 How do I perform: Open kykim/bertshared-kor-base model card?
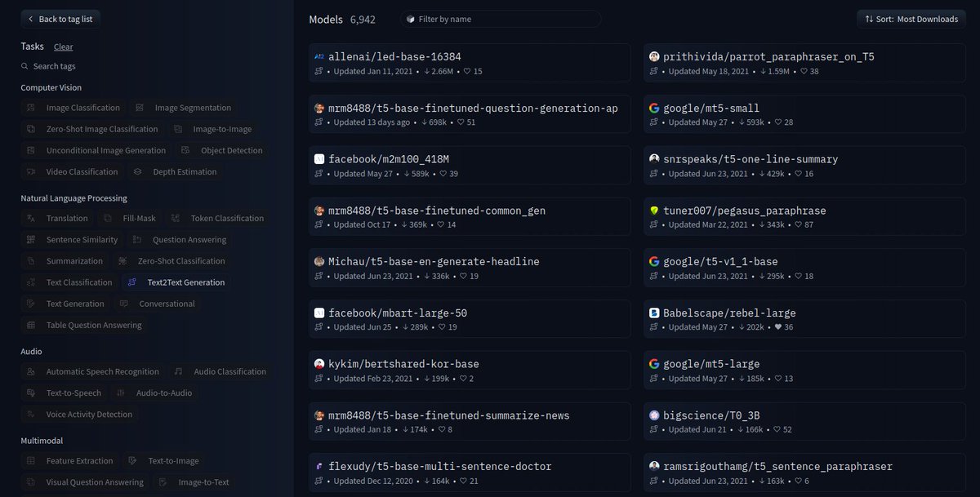pos(470,371)
